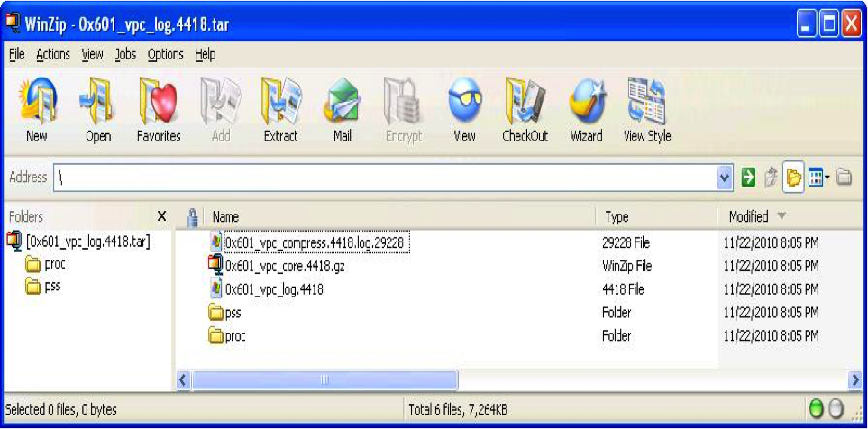Click the New archive toolbar icon
This screenshot has width=868, height=429.
(x=37, y=101)
